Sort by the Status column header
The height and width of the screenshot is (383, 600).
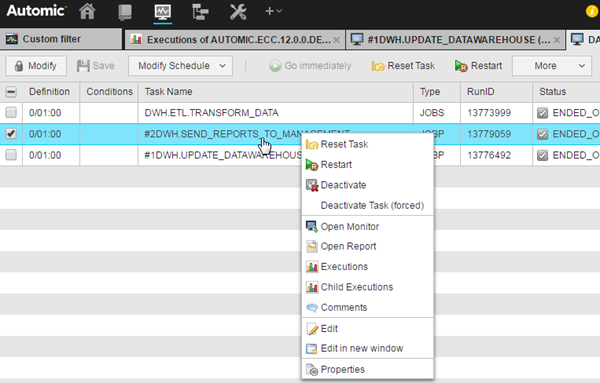point(566,92)
